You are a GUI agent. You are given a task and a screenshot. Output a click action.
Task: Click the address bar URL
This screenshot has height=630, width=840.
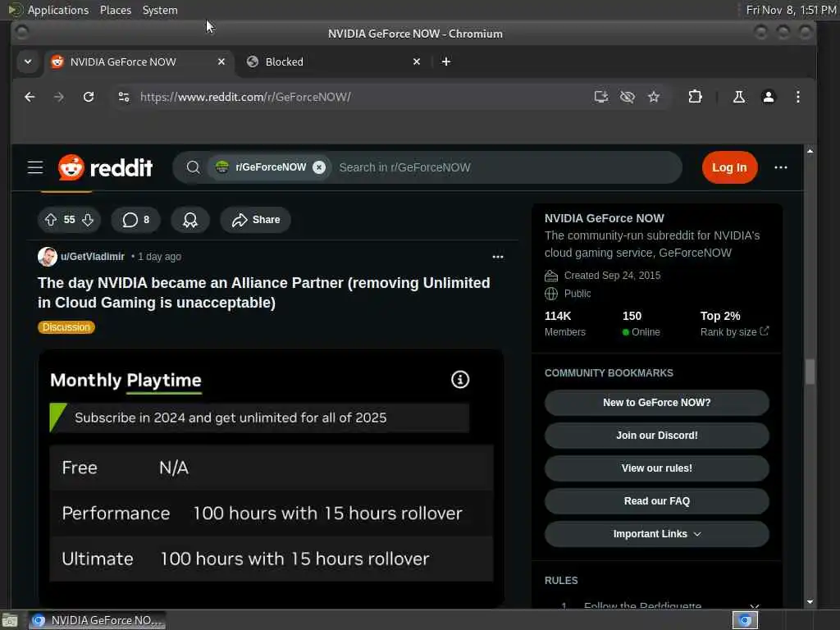click(245, 97)
